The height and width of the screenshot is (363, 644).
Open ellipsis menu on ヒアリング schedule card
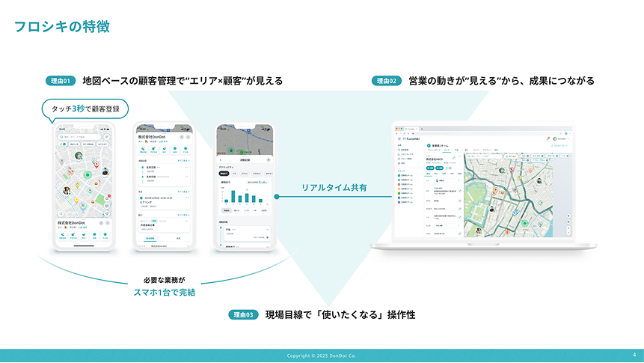pos(187,198)
